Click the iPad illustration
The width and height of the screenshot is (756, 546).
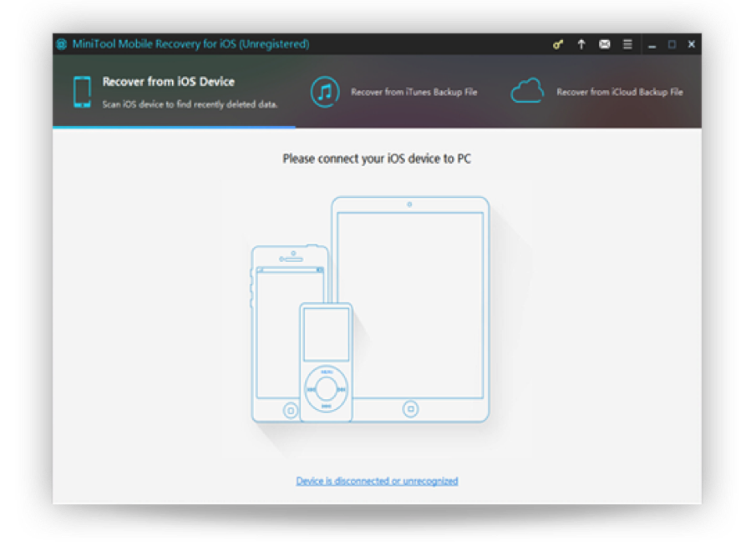(x=410, y=308)
